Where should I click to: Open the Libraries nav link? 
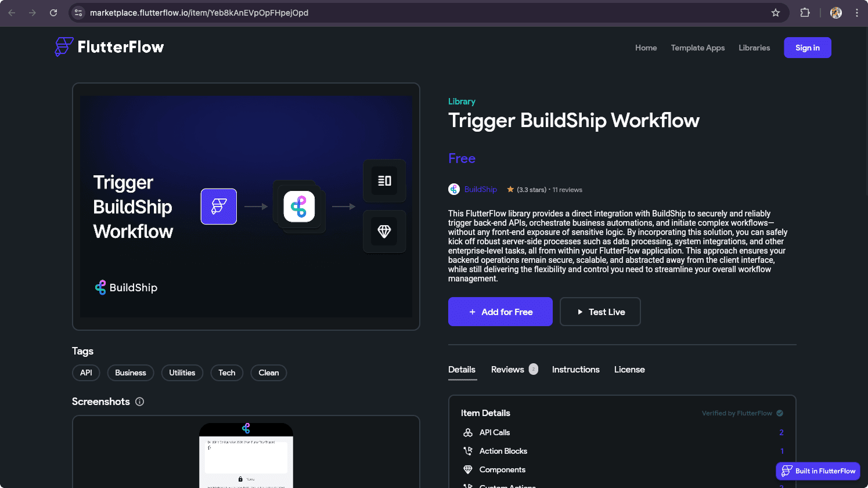(x=754, y=48)
